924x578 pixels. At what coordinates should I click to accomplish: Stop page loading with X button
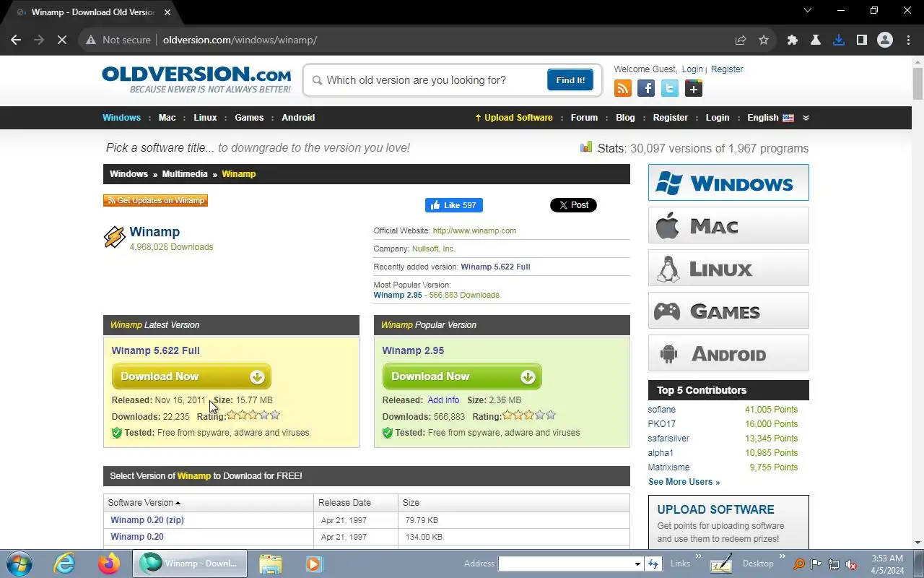tap(62, 40)
